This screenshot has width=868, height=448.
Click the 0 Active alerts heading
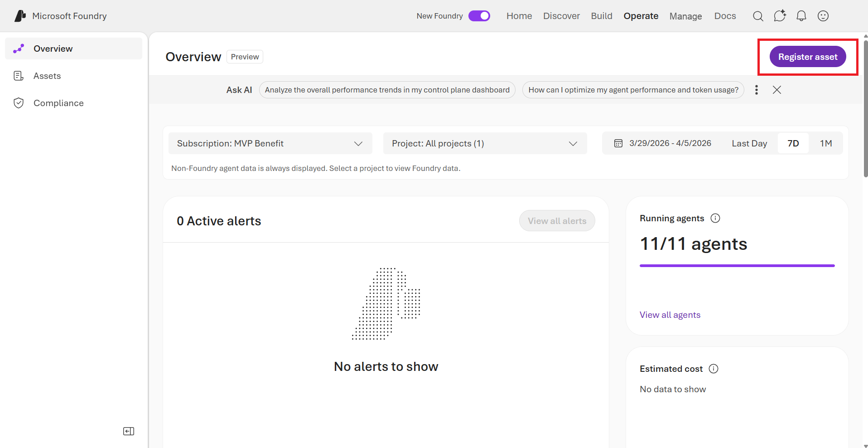[219, 221]
